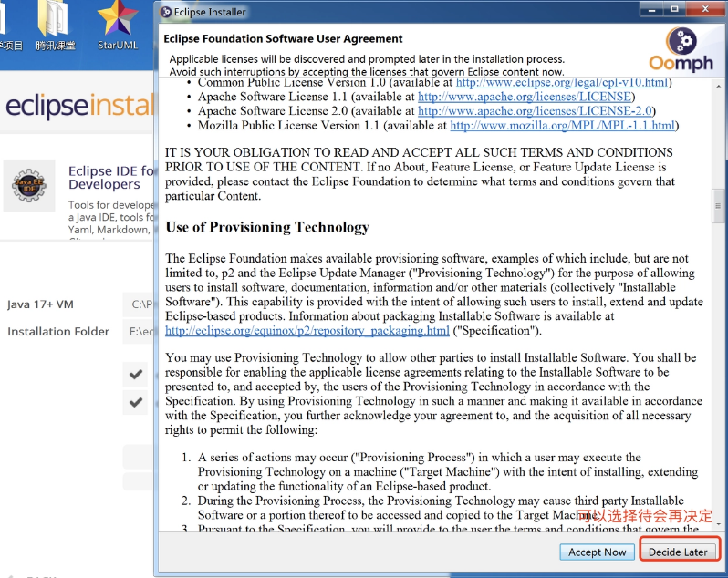
Task: Click the Java 17+ VM label
Action: 40,304
